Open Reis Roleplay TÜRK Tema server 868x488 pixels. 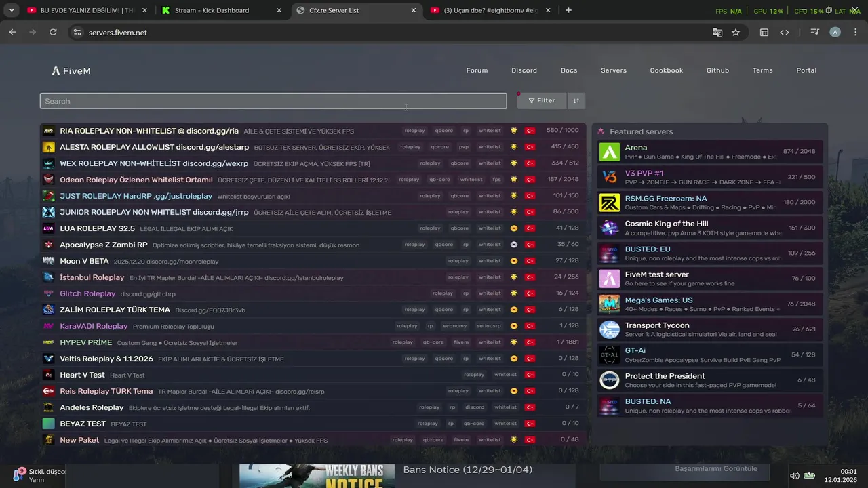(x=313, y=391)
